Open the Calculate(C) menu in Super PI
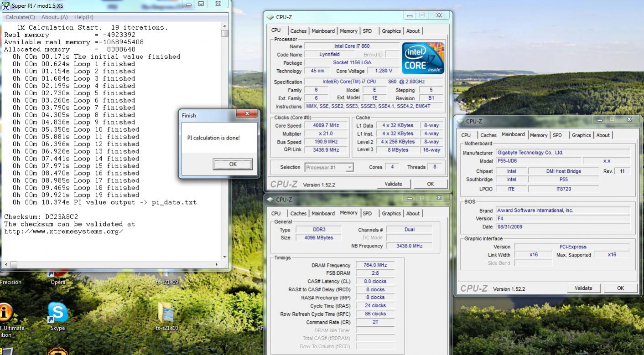Screen dimensions: 644x355 20,17
